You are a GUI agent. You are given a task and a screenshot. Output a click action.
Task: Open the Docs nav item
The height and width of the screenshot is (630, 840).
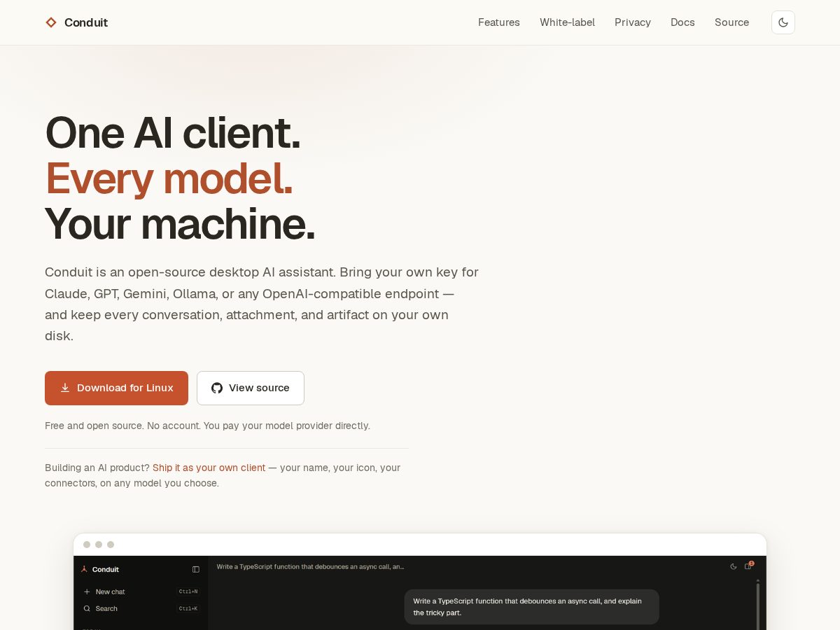[x=682, y=22]
